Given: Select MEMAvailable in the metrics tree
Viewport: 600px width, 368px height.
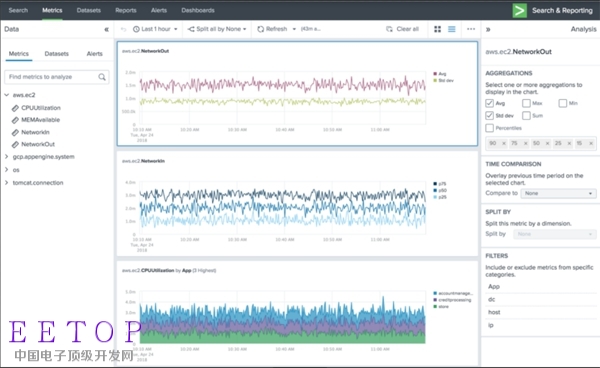Looking at the screenshot, I should (x=41, y=120).
